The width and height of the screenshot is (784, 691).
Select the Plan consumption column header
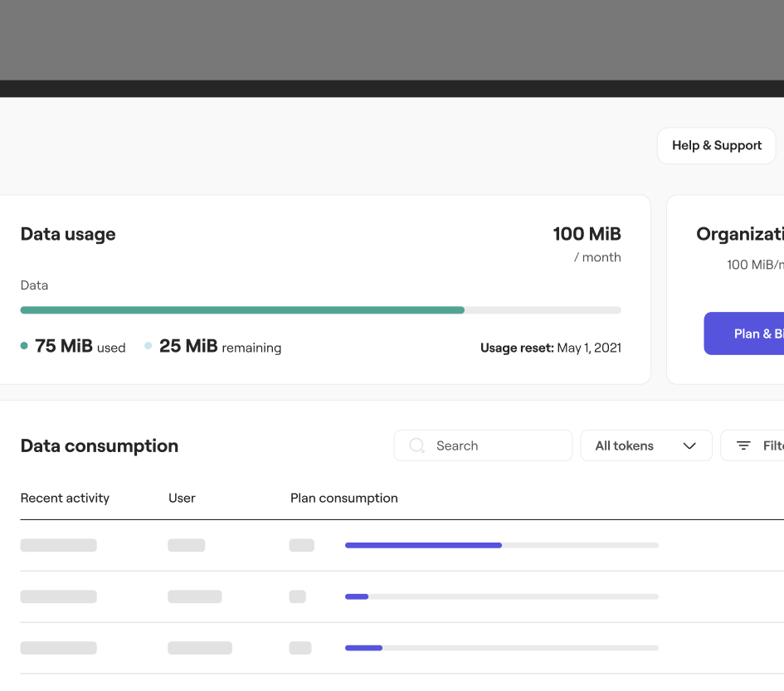pyautogui.click(x=343, y=498)
